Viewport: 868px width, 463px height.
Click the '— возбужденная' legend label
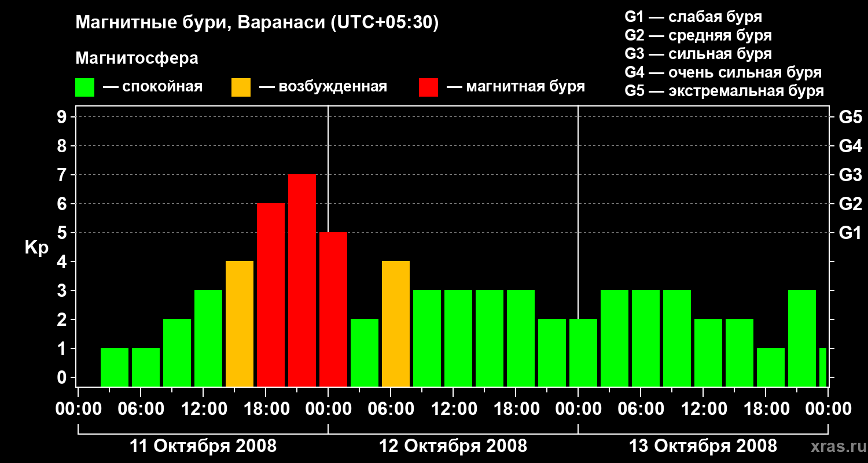point(323,87)
